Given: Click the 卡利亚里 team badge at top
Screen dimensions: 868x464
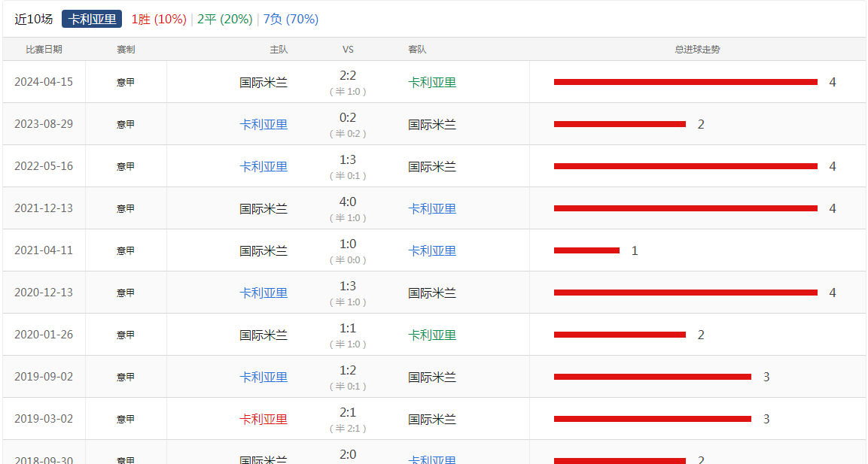Looking at the screenshot, I should [x=92, y=19].
